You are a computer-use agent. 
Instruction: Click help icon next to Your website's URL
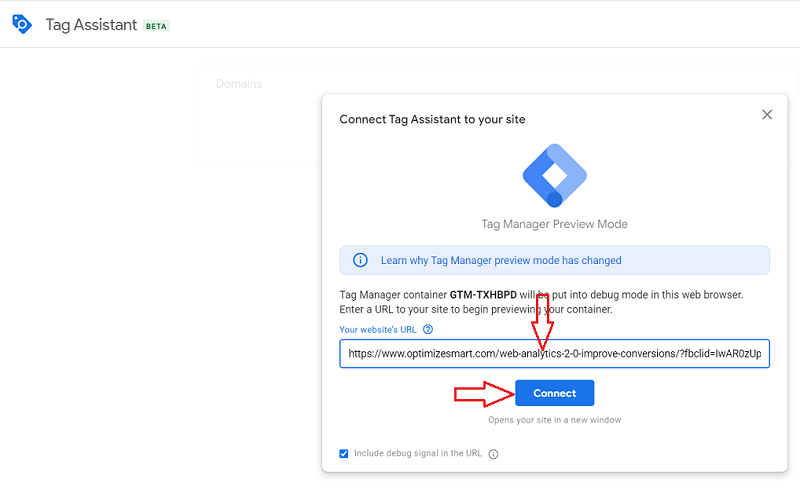click(428, 330)
